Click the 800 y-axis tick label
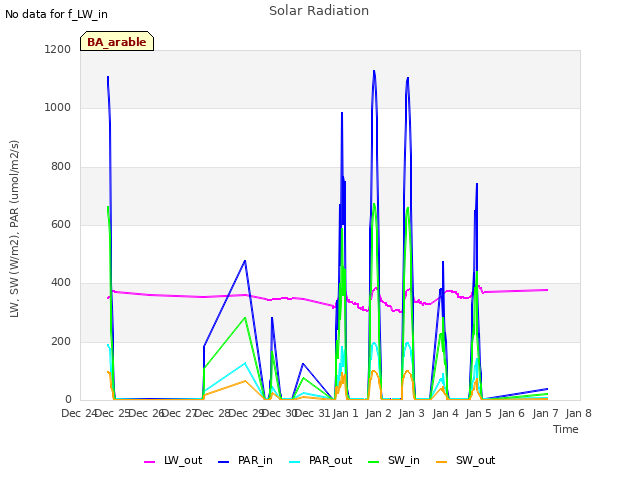This screenshot has height=480, width=640. click(61, 167)
